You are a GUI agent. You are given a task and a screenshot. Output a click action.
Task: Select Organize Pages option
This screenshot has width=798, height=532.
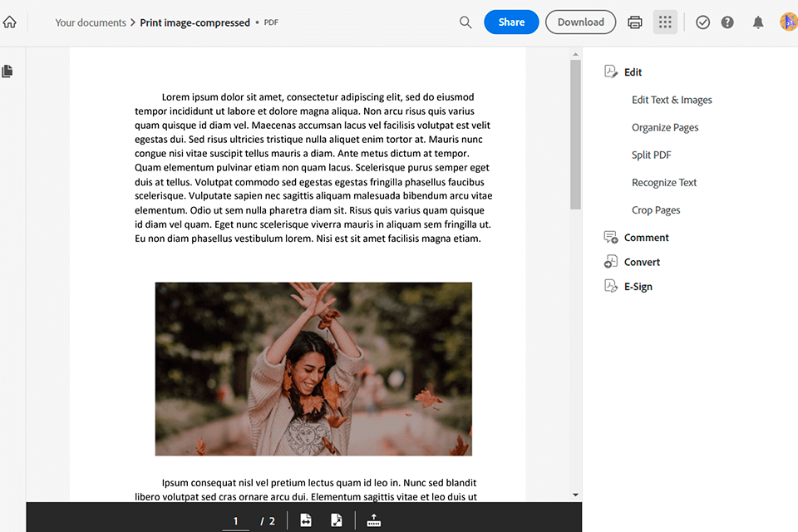pos(665,127)
